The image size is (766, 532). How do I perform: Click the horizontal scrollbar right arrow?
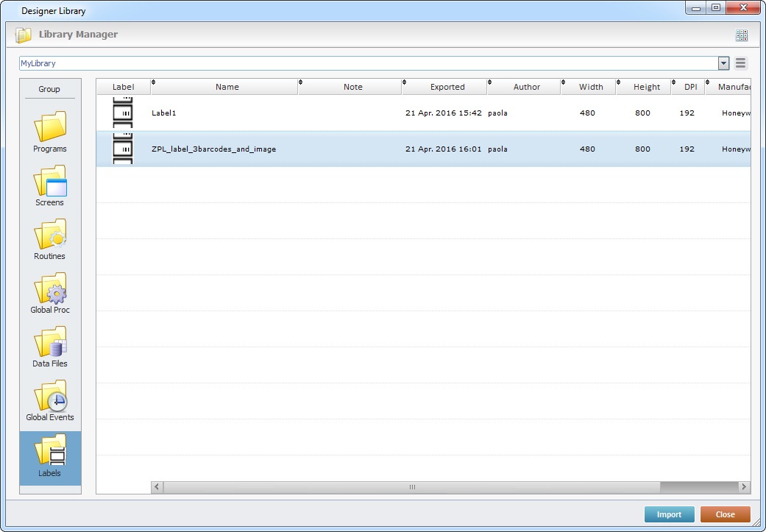[x=744, y=487]
